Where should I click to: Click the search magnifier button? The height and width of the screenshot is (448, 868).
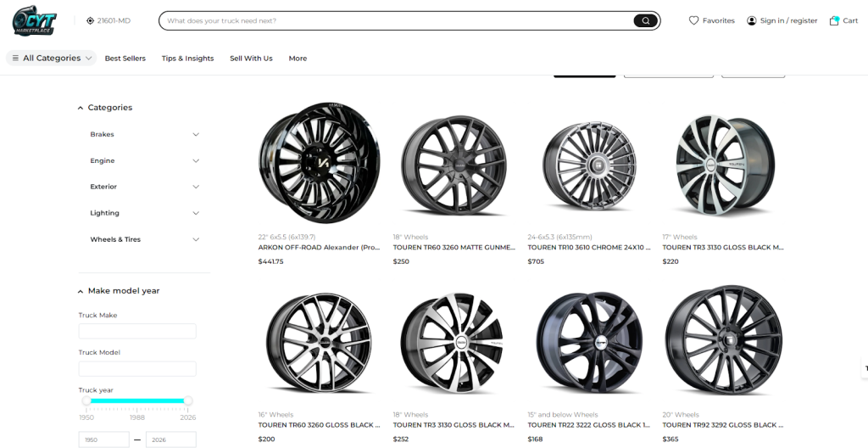point(645,20)
